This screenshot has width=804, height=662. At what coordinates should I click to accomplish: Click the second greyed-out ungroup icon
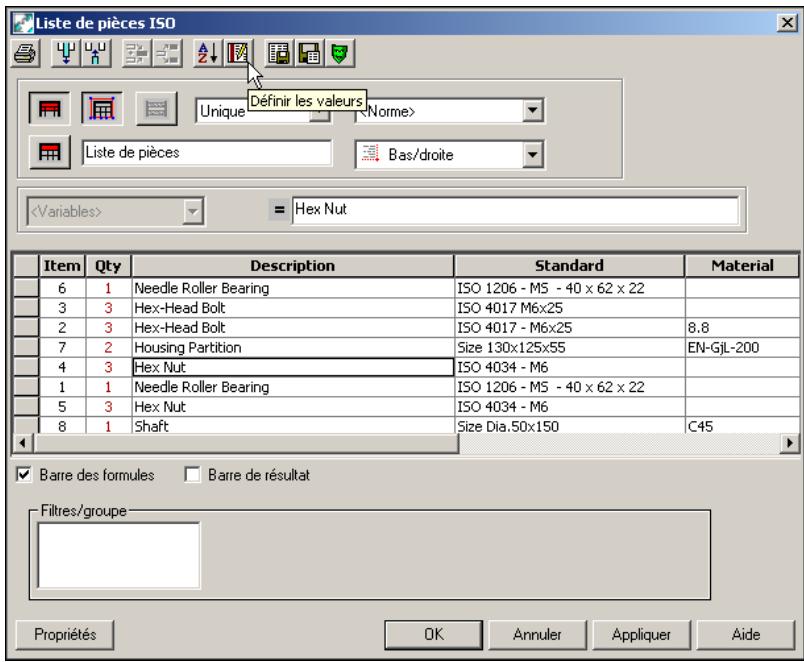(168, 53)
